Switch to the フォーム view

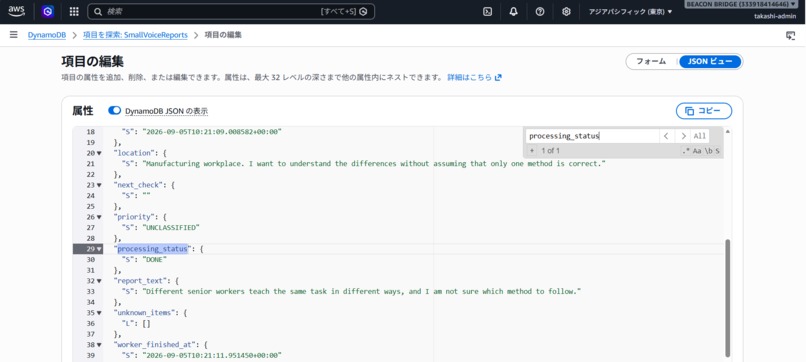point(651,62)
